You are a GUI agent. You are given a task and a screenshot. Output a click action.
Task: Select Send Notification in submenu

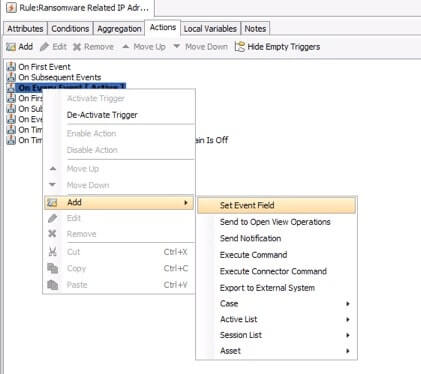[x=276, y=238]
